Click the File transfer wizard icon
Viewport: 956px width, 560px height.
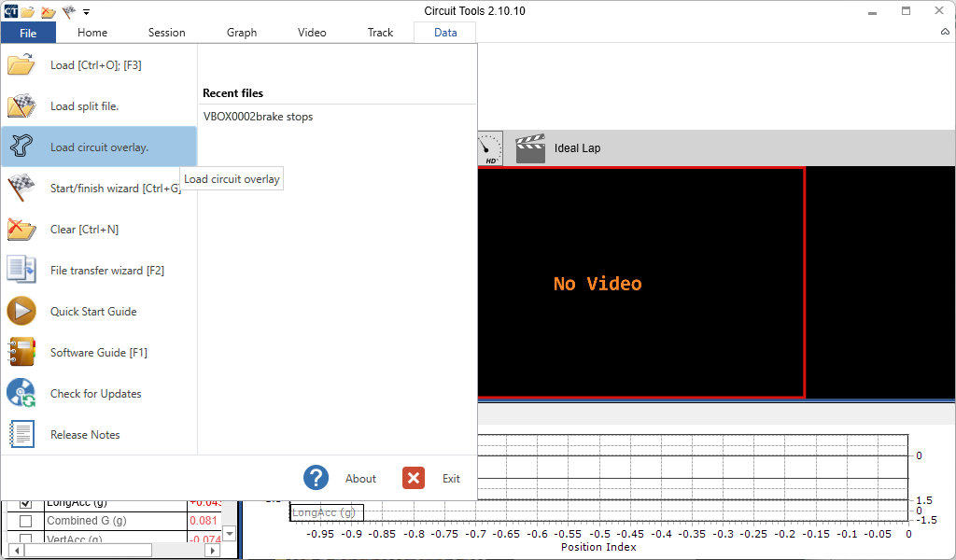pyautogui.click(x=21, y=270)
